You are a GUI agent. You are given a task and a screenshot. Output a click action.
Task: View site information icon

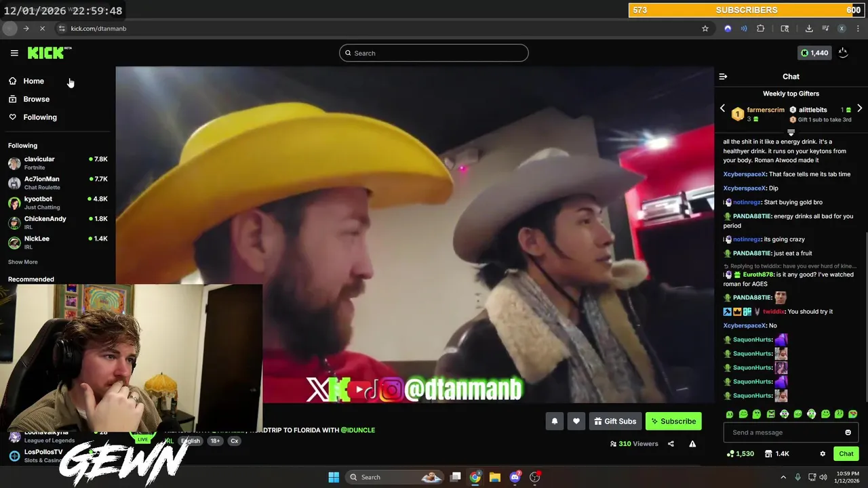(x=62, y=28)
